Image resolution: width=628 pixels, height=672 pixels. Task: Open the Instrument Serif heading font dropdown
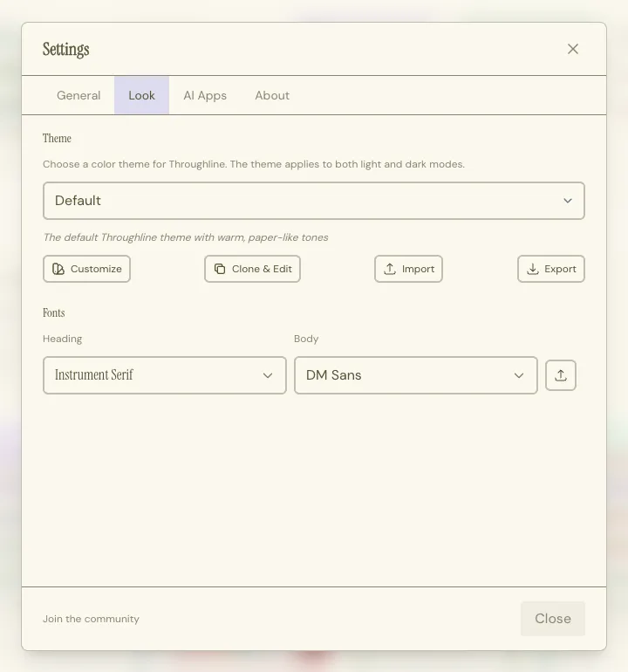165,375
